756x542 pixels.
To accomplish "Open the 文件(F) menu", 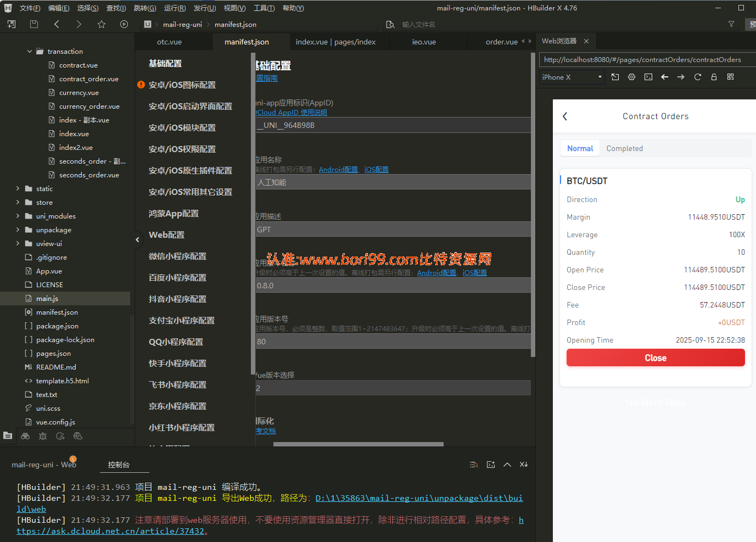I will coord(30,8).
